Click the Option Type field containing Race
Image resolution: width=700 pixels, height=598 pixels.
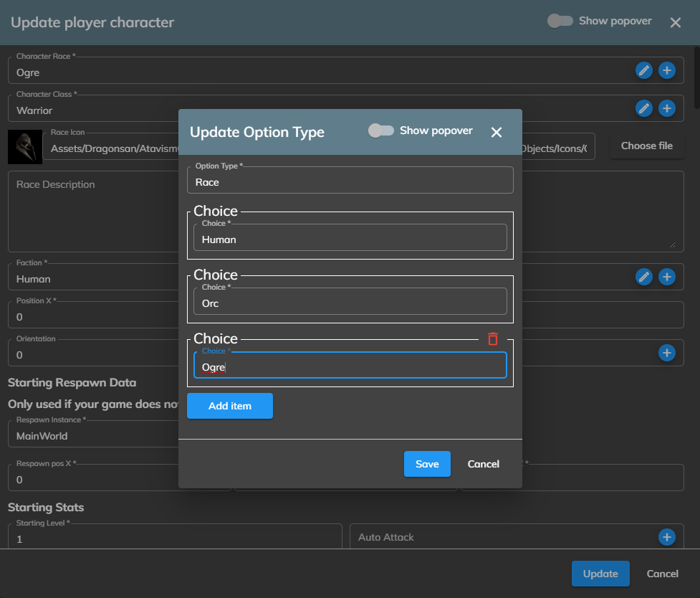point(350,182)
